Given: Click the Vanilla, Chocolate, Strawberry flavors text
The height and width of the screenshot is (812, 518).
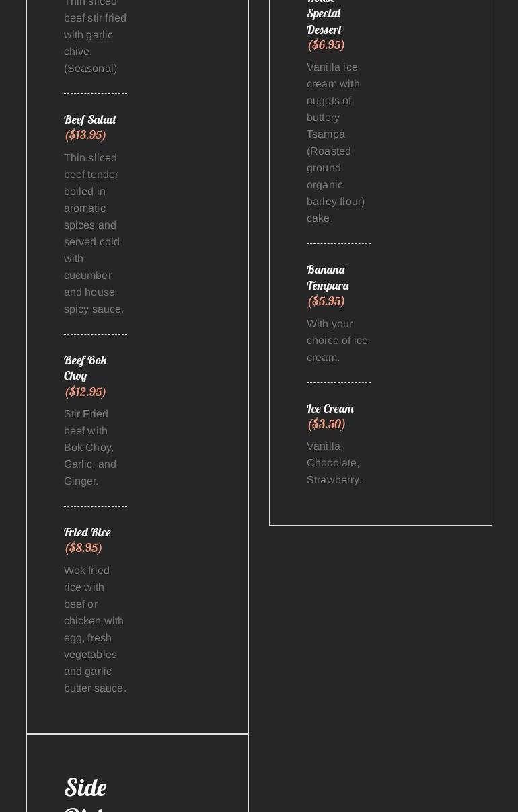Looking at the screenshot, I should pyautogui.click(x=334, y=462).
